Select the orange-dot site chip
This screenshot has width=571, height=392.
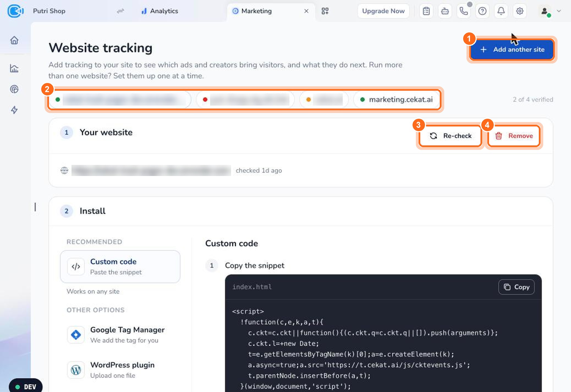324,100
